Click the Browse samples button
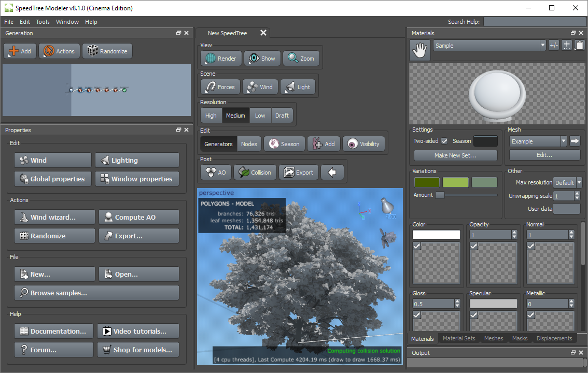This screenshot has width=588, height=373. point(96,293)
